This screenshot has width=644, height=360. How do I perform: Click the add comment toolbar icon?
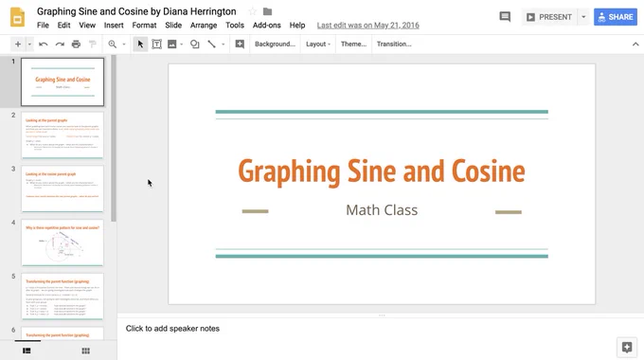click(240, 44)
